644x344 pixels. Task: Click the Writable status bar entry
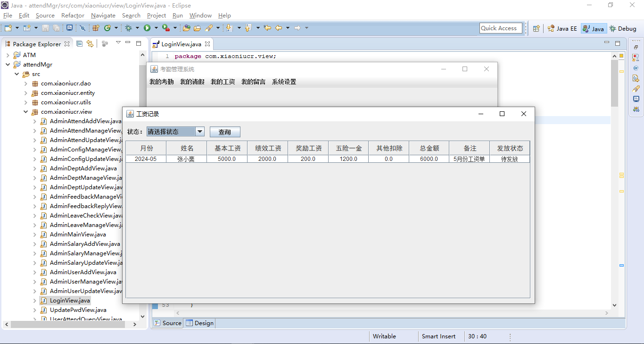click(x=385, y=336)
